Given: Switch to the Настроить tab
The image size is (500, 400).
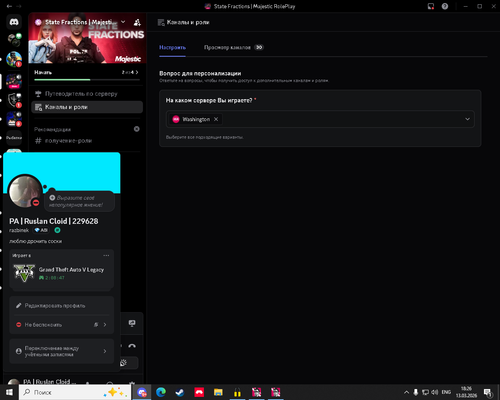Looking at the screenshot, I should click(x=172, y=47).
